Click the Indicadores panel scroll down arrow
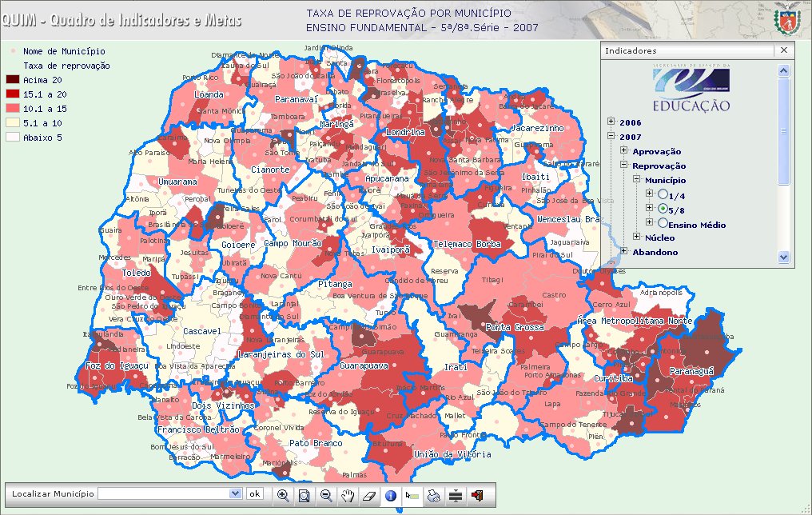The image size is (812, 515). click(782, 257)
